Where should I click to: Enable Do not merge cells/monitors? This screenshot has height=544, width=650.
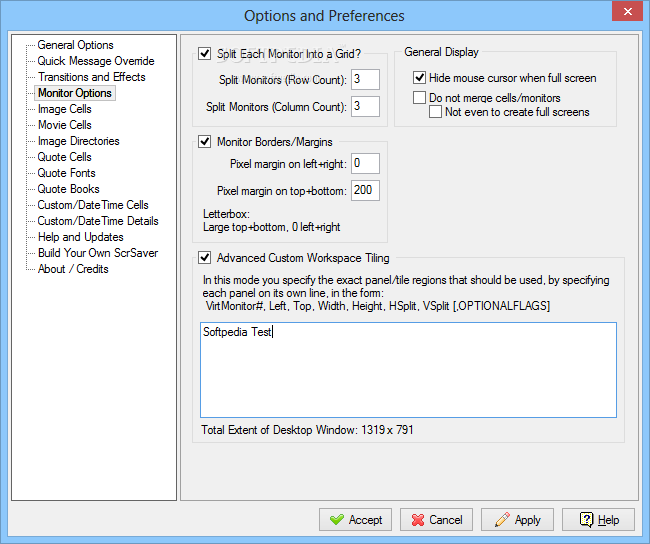pyautogui.click(x=419, y=97)
